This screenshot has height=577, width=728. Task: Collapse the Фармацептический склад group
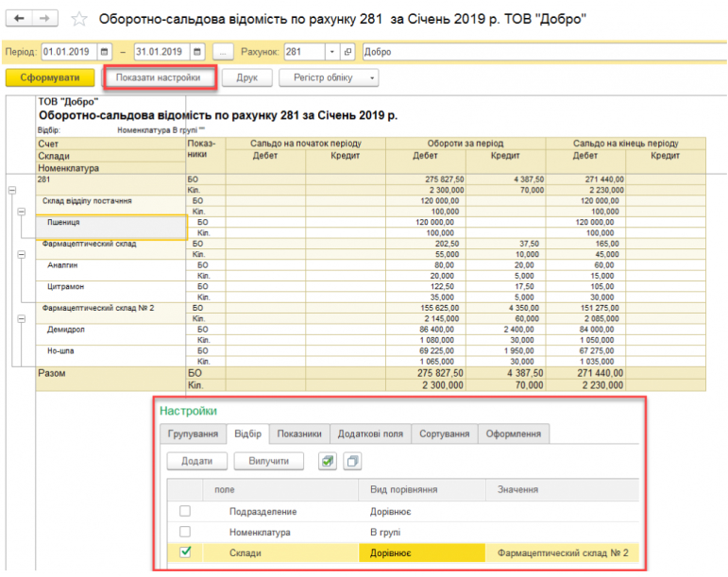click(x=22, y=255)
